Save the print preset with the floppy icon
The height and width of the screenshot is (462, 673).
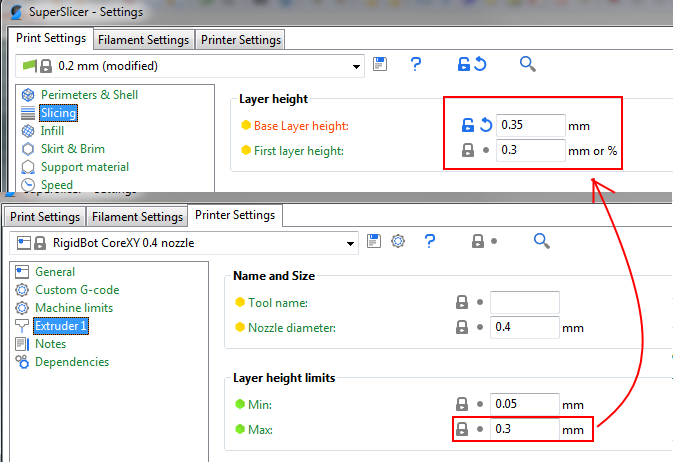coord(380,64)
